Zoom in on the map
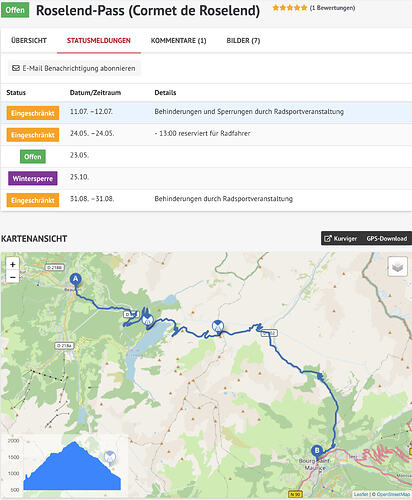This screenshot has height=500, width=412. coord(13,264)
